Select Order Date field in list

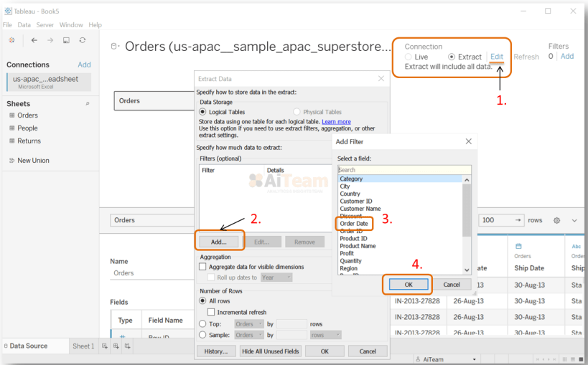coord(354,223)
